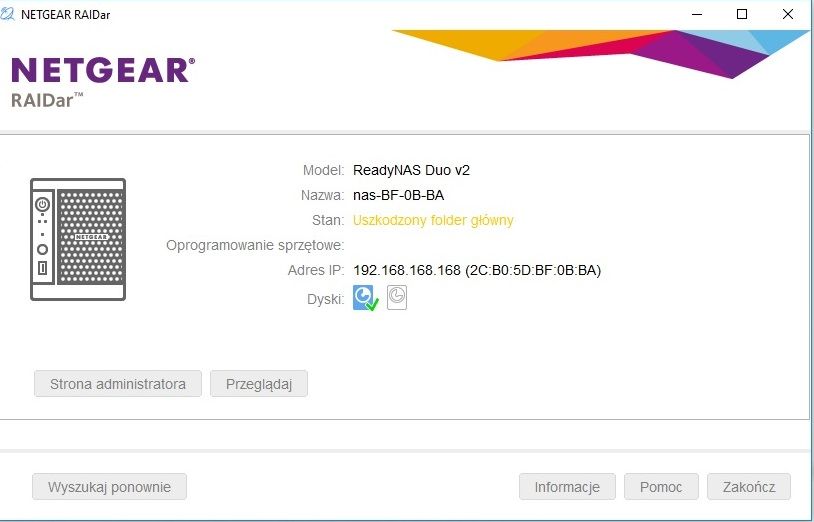Click the NETGEAR logo
Image resolution: width=814 pixels, height=522 pixels.
[x=103, y=71]
